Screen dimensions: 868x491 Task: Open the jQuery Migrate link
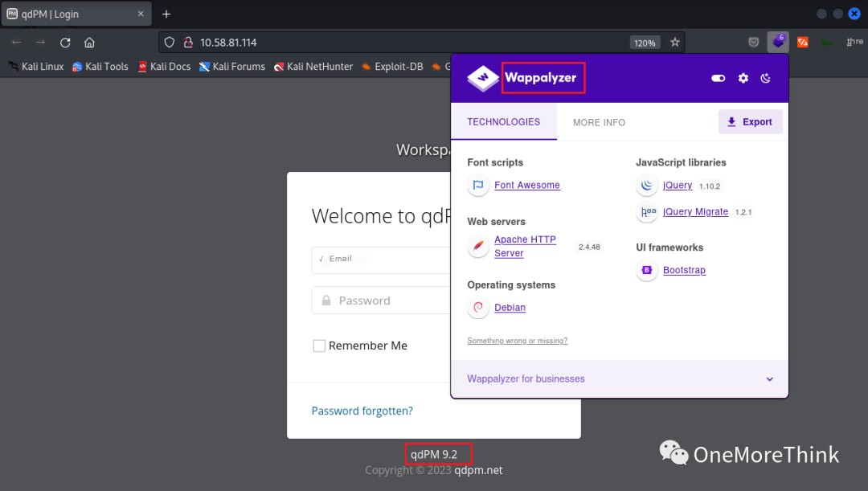695,211
